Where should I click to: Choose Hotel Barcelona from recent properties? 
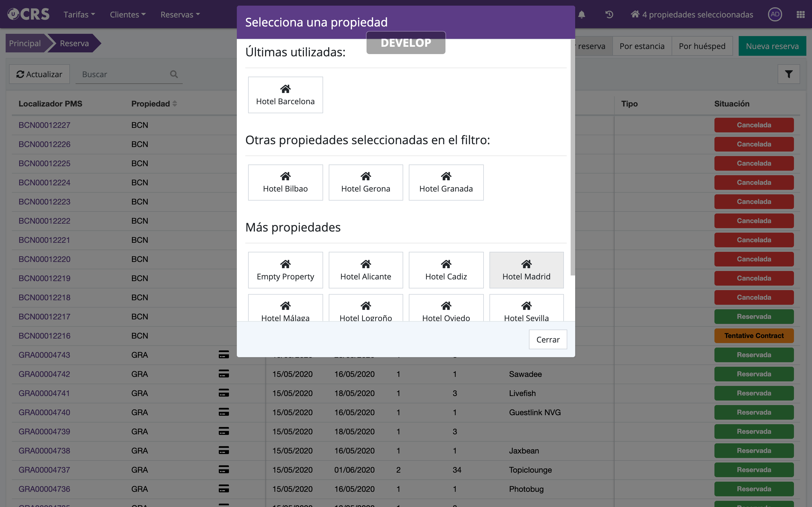pos(285,95)
